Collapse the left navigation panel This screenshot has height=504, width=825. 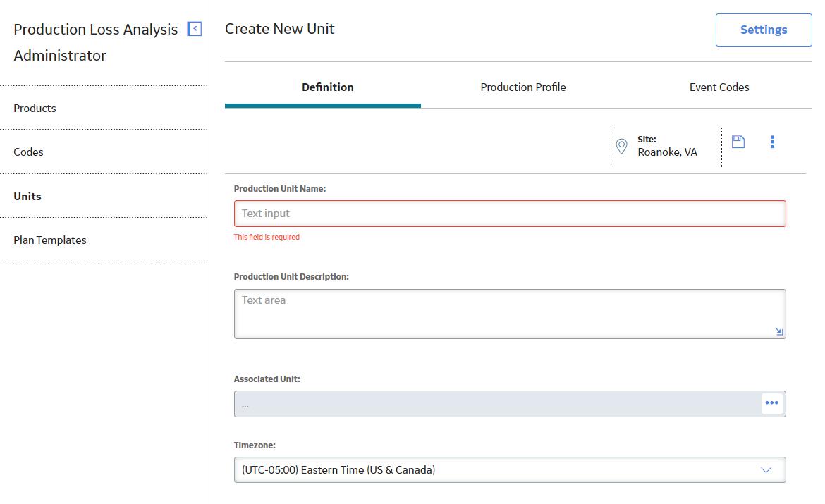[194, 29]
